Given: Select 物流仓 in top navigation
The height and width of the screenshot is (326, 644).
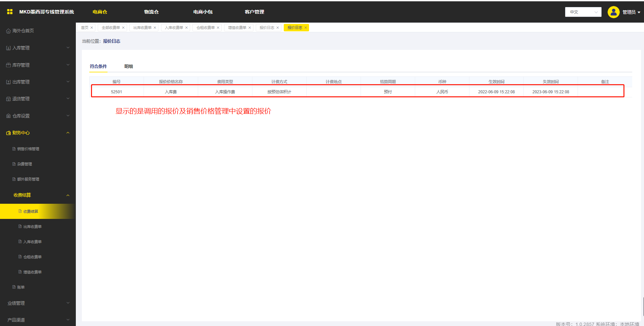Looking at the screenshot, I should coord(151,12).
